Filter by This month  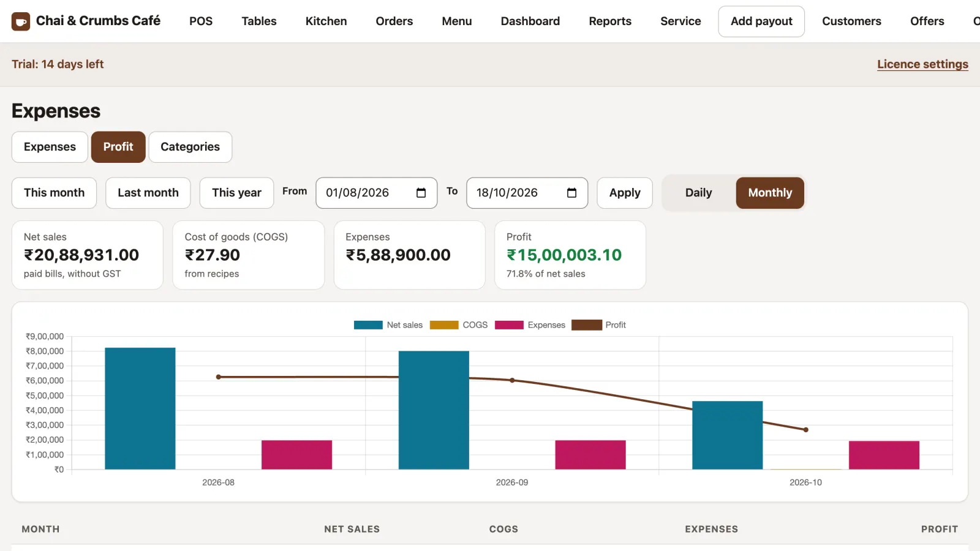[54, 193]
